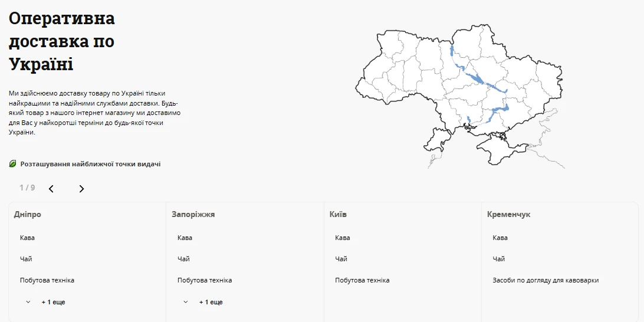The image size is (644, 322).
Task: Click 'Розташування найближчої точки видачі' label
Action: (x=90, y=164)
